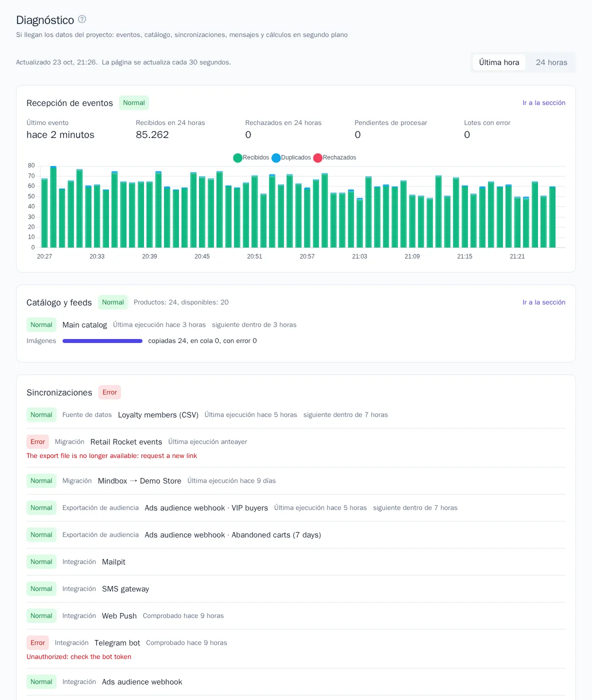Image resolution: width=592 pixels, height=700 pixels.
Task: Open Ir a la sección for Recepción de eventos
Action: [544, 103]
